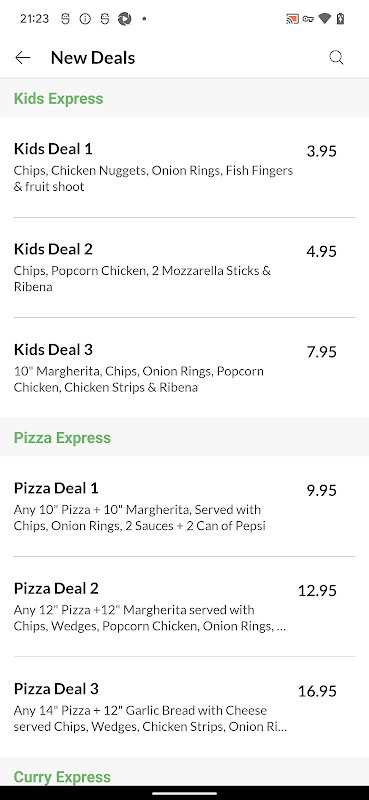Image resolution: width=369 pixels, height=800 pixels.
Task: Select Kids Deal 2 item
Action: tap(184, 267)
